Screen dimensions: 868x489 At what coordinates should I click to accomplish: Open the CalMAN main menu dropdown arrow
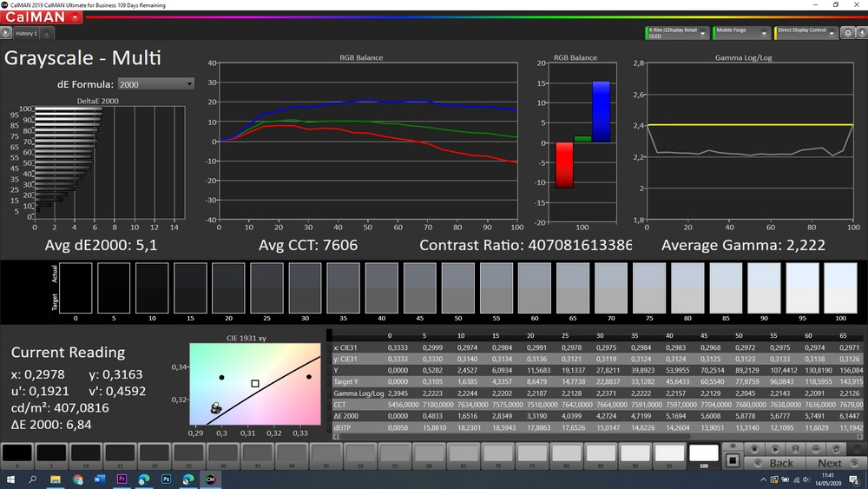(x=77, y=17)
